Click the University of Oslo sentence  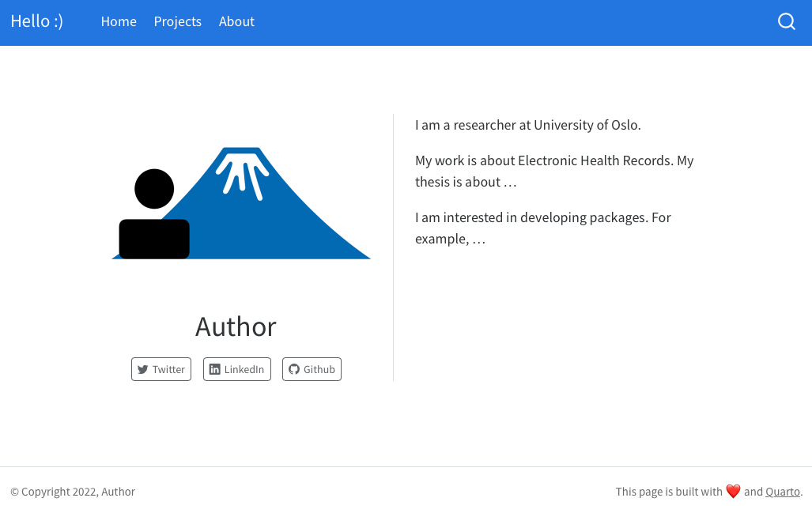click(x=527, y=125)
